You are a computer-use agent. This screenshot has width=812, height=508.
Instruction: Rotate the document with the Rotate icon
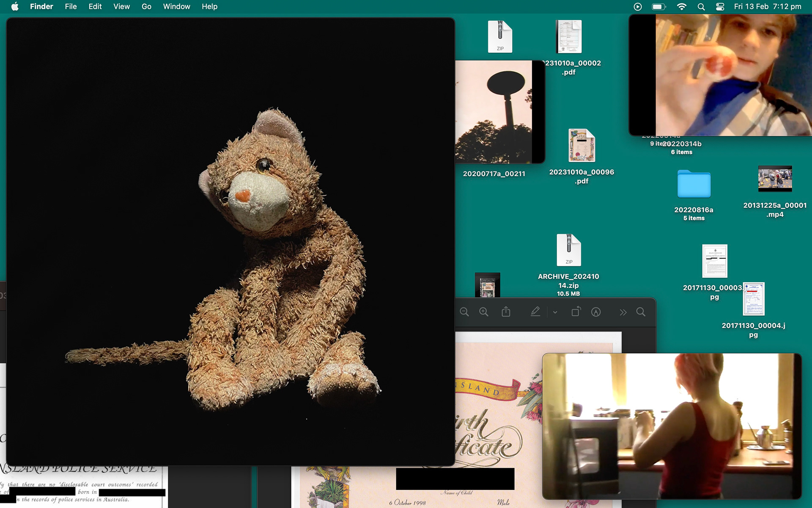[576, 312]
